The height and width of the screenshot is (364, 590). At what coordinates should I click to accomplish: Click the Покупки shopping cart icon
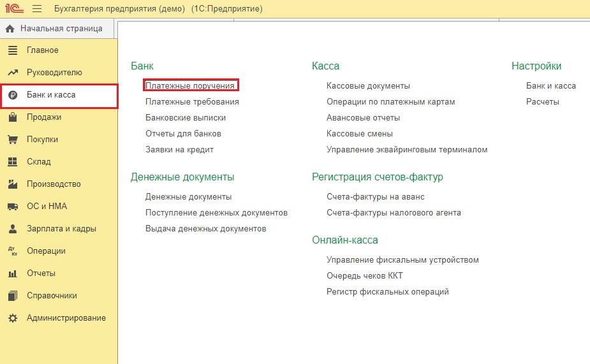(x=12, y=140)
